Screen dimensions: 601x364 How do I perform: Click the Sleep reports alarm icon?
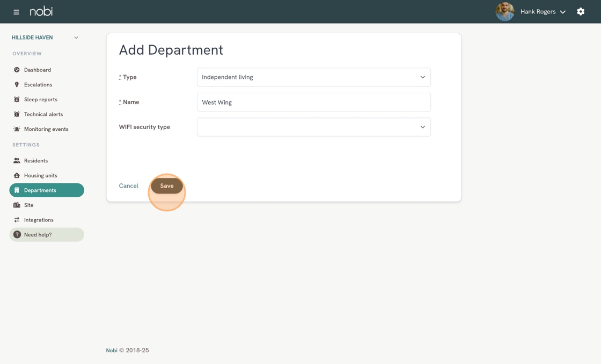(x=17, y=100)
